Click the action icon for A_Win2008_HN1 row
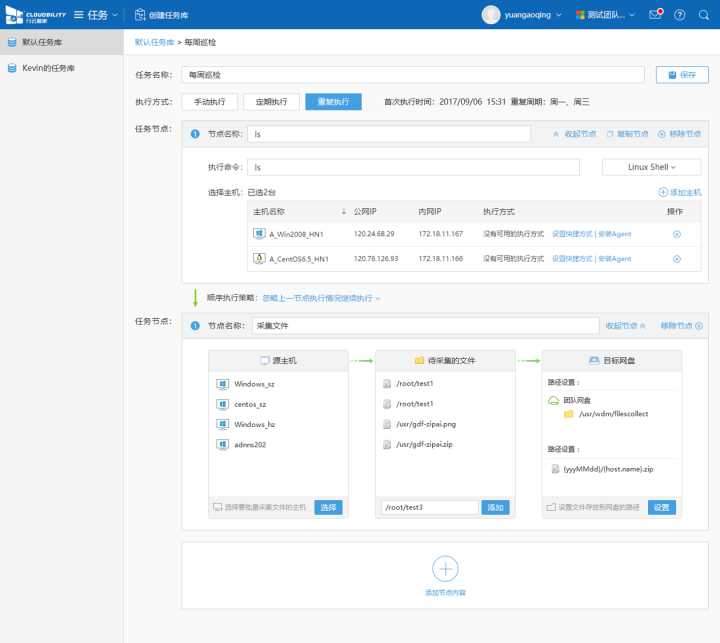 pos(676,234)
